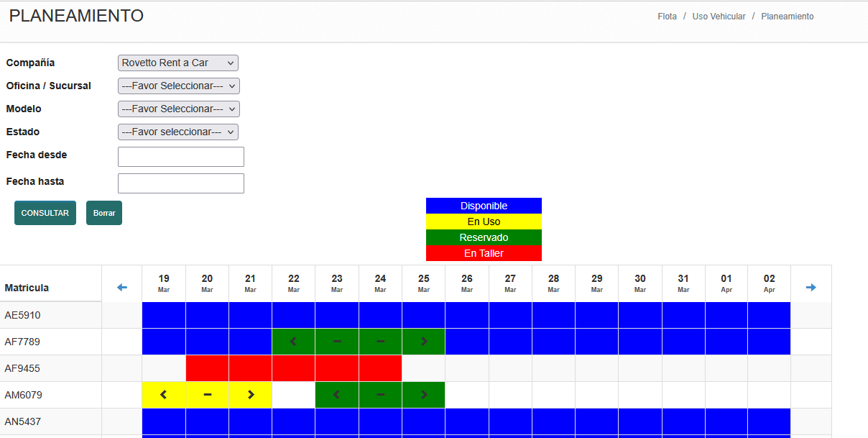Viewport: 868px width, 438px height.
Task: Click the 31 Mar date header
Action: 683,283
